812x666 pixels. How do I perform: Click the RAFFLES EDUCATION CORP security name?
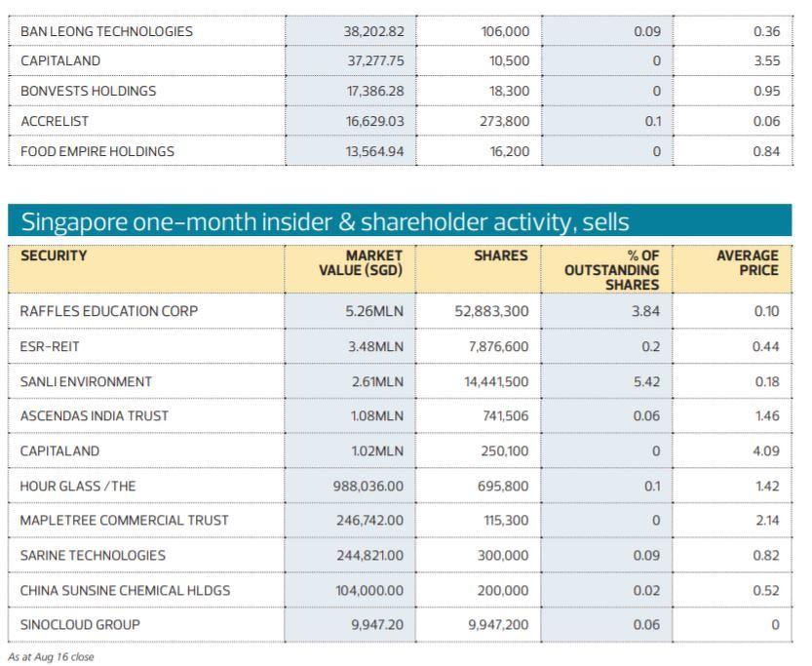point(108,311)
